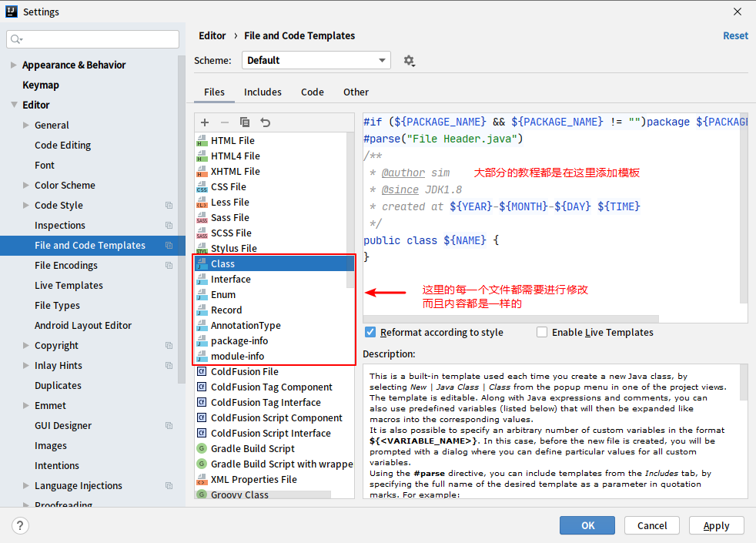Collapse the Editor settings section
756x543 pixels.
pos(13,106)
